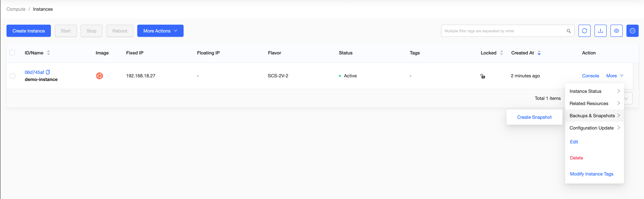The width and height of the screenshot is (644, 199).
Task: Click the refresh list icon
Action: point(584,31)
